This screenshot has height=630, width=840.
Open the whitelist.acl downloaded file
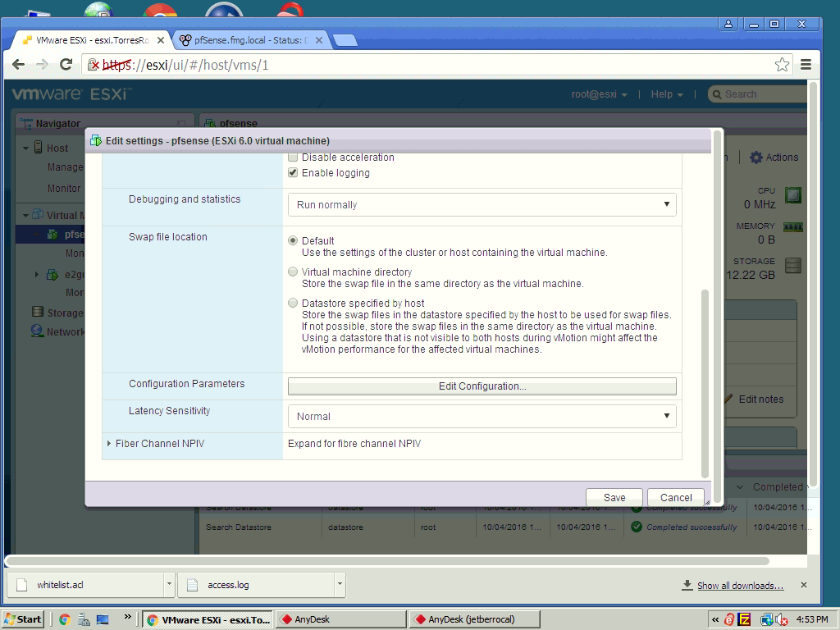[84, 584]
